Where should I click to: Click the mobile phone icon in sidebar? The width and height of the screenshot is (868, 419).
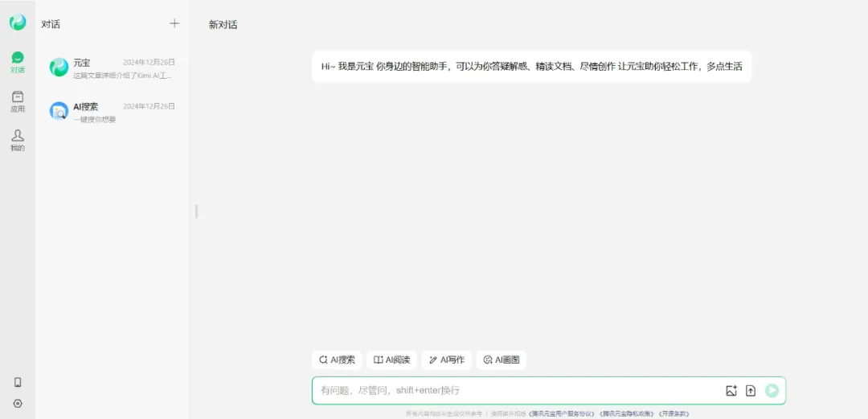click(x=18, y=383)
